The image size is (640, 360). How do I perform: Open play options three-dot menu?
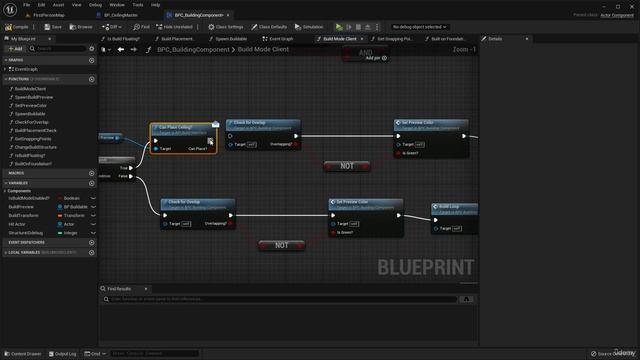coord(377,27)
